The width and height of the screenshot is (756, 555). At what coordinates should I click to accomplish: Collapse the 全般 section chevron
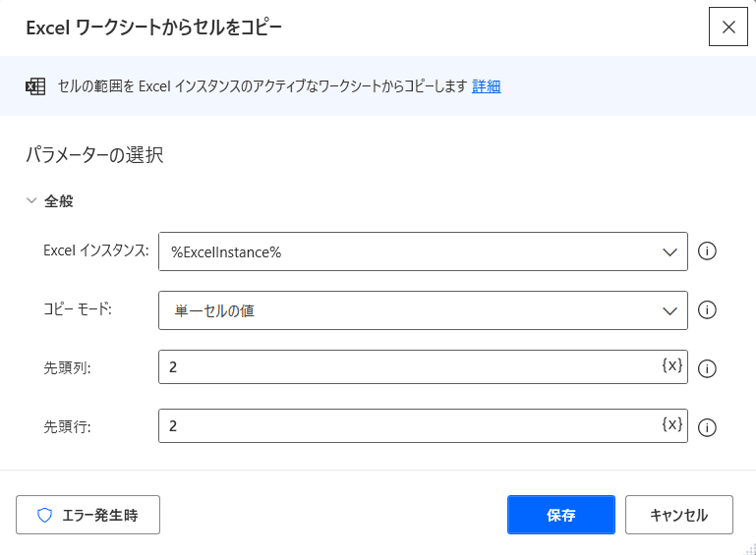pyautogui.click(x=31, y=200)
